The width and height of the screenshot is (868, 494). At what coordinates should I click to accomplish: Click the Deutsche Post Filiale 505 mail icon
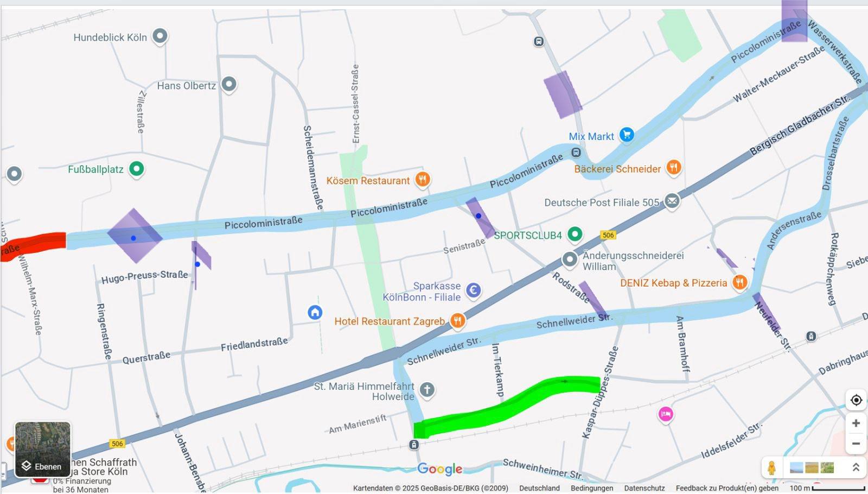[672, 201]
